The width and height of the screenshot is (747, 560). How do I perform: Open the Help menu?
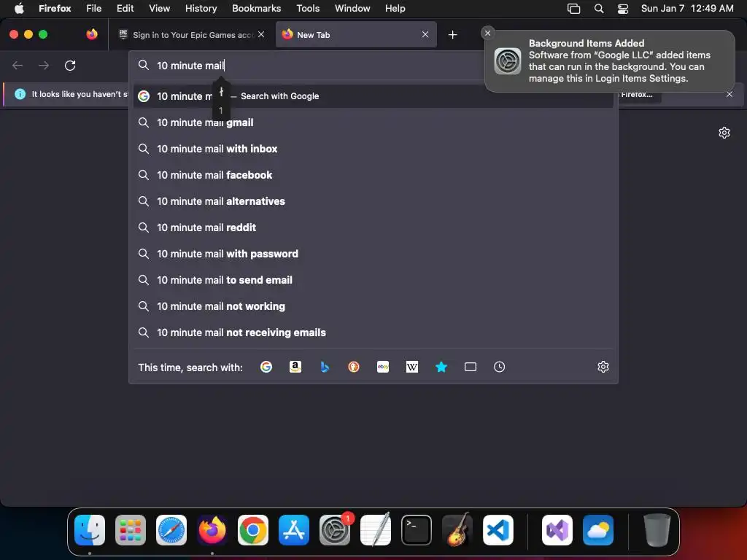[395, 8]
